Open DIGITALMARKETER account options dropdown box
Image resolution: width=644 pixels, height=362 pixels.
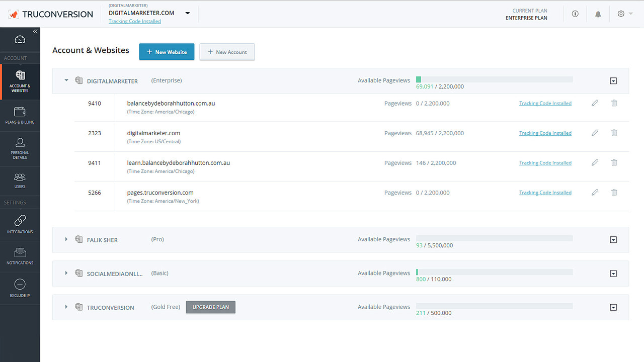coord(613,81)
